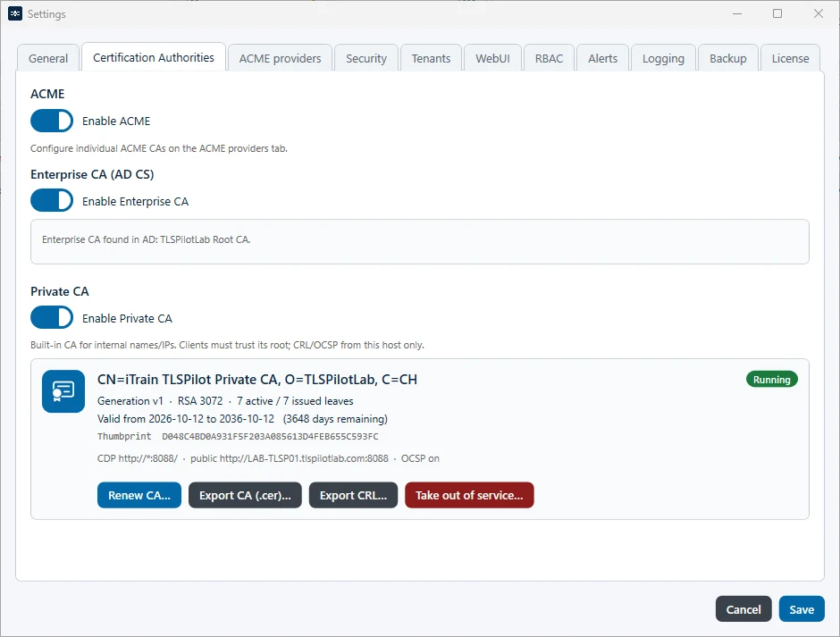
Task: Click the public URL LAB-TLSP01.tlspilotlab.com:8088
Action: tap(290, 458)
